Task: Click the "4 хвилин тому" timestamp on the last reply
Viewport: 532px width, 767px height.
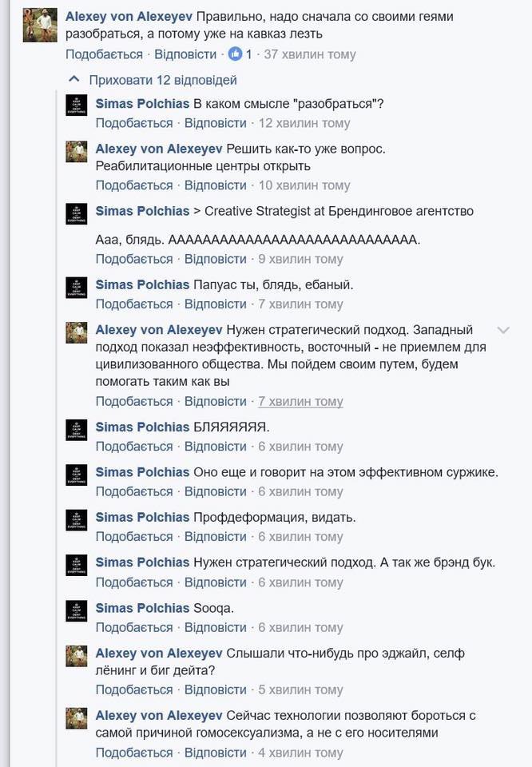Action: [300, 753]
